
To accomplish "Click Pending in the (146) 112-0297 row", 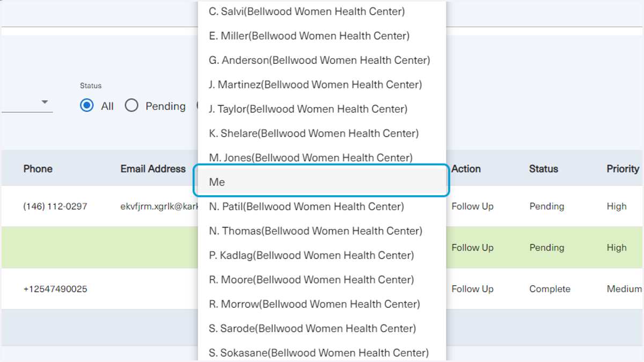I will 547,206.
